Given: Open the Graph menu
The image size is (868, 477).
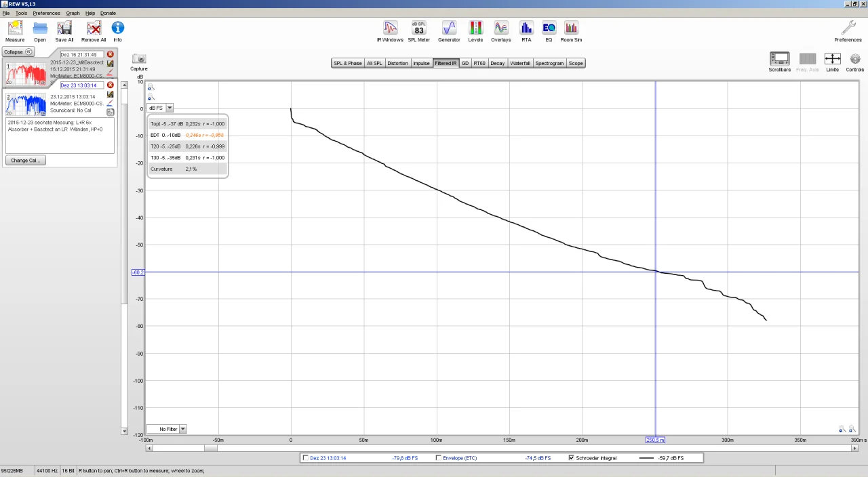Looking at the screenshot, I should click(x=73, y=13).
